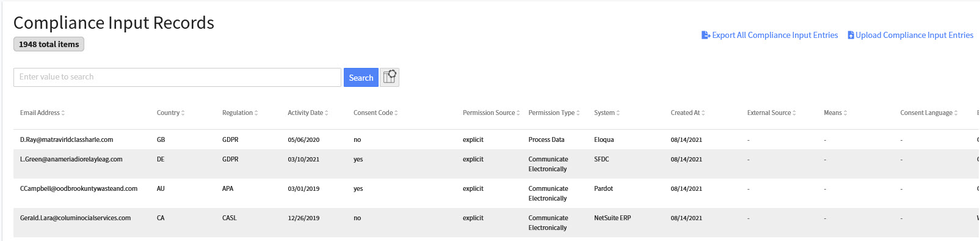Sort by Consent Code arrows icon
This screenshot has height=241, width=980.
point(396,113)
